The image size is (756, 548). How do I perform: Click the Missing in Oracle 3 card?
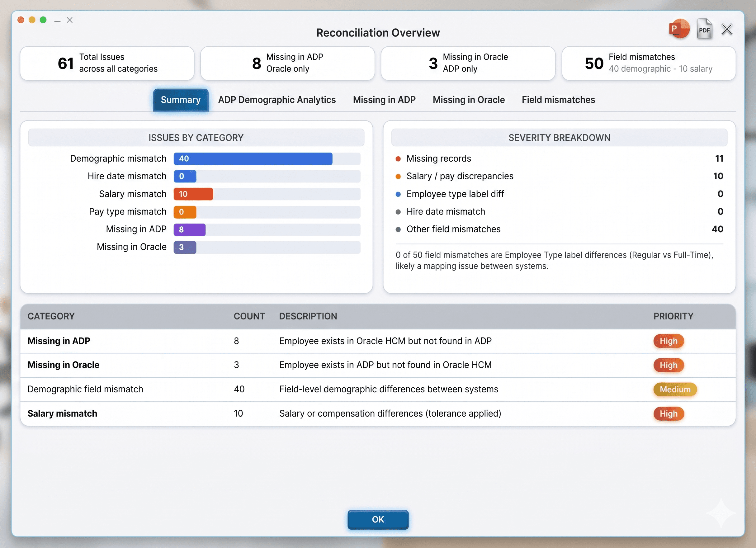click(468, 63)
